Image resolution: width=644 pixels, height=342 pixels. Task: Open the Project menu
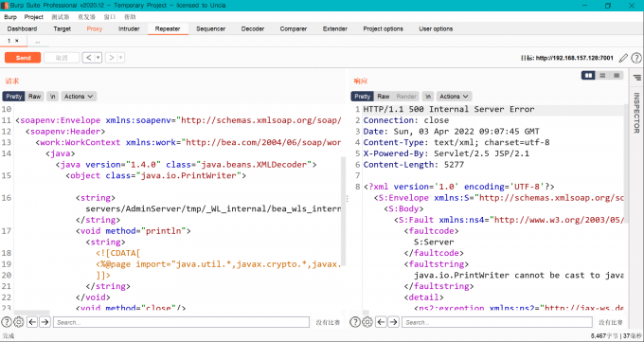click(34, 17)
